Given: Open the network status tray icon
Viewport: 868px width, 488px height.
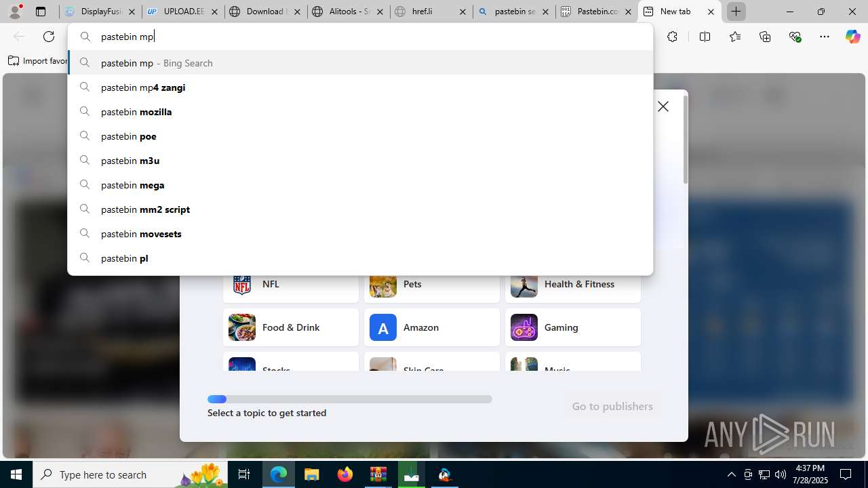Looking at the screenshot, I should 764,474.
